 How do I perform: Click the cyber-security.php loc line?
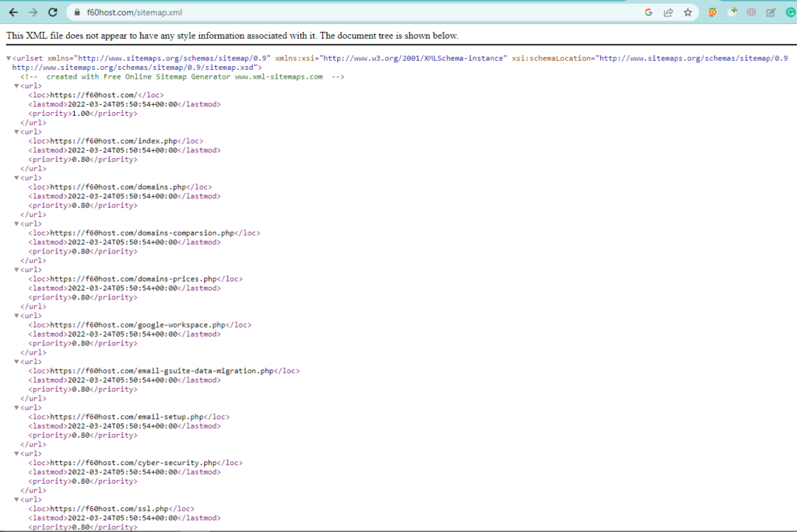click(135, 463)
